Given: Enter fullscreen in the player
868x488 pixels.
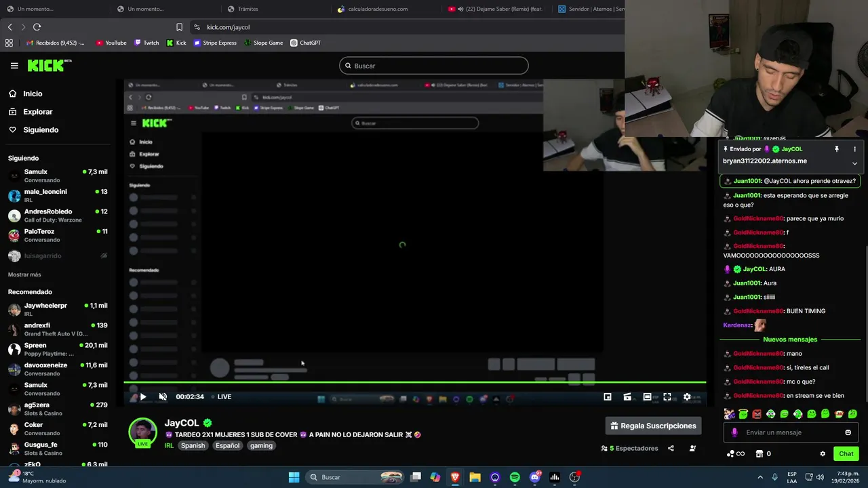Looking at the screenshot, I should 667,396.
